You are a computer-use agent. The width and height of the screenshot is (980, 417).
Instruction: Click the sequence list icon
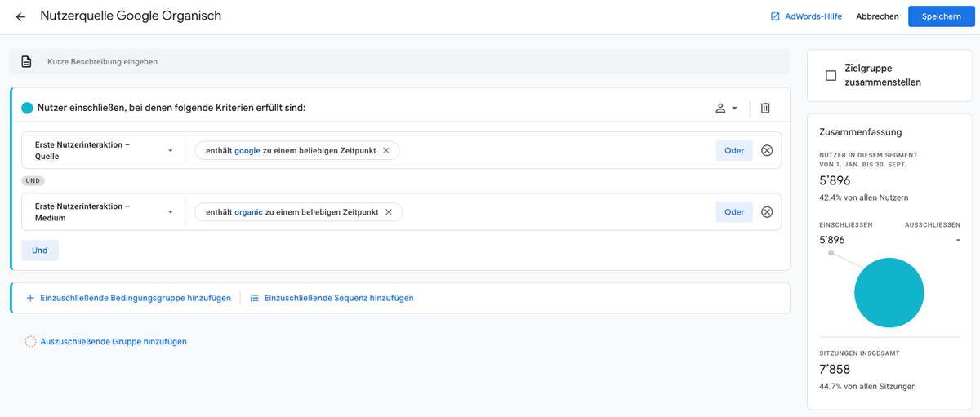(255, 298)
